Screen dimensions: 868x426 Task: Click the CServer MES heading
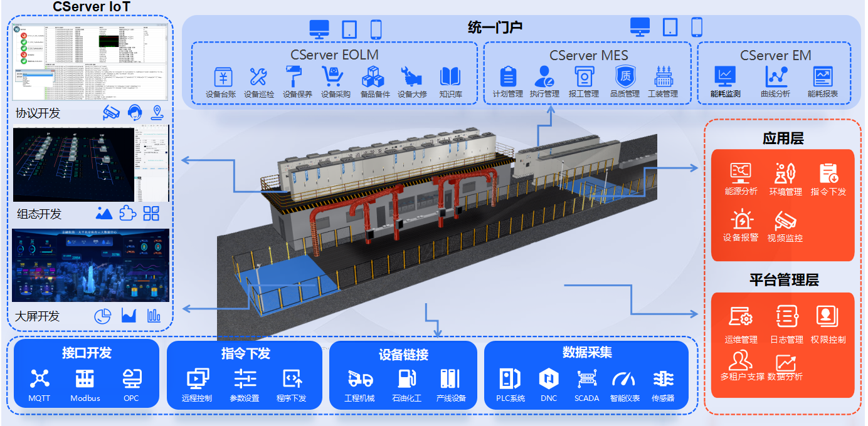tap(588, 55)
